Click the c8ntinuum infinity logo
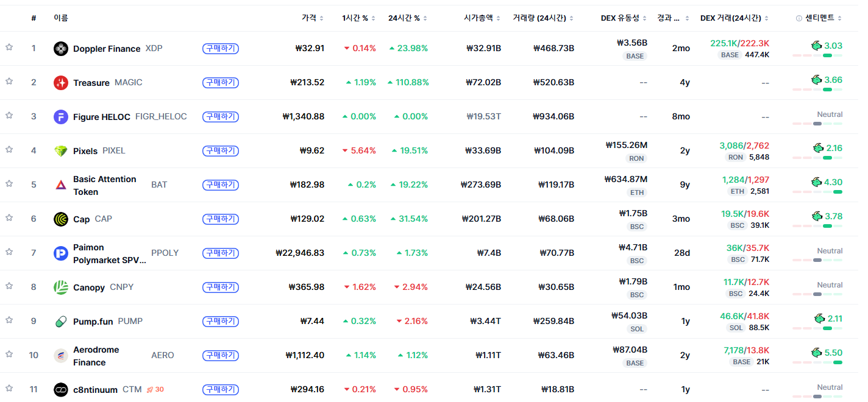Viewport: 868px width, 402px height. tap(60, 390)
